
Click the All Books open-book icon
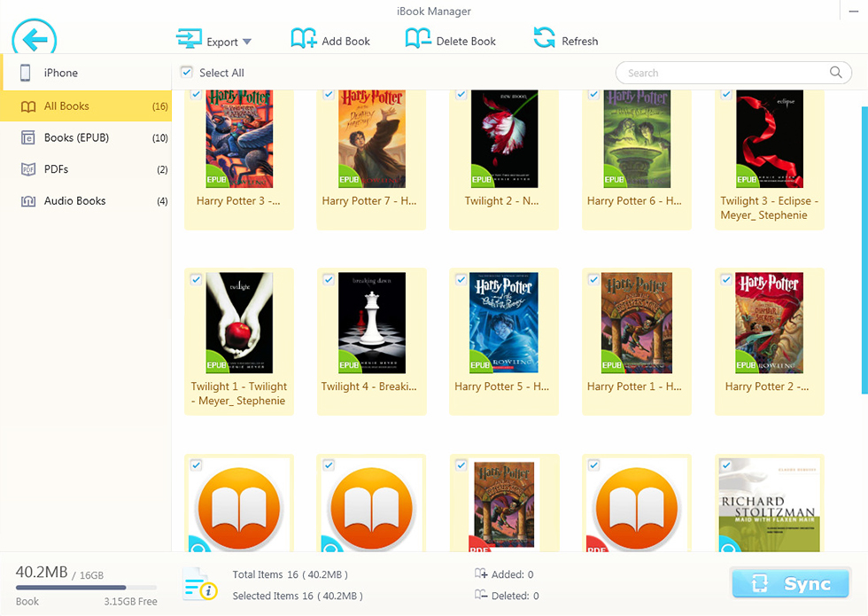[x=27, y=106]
